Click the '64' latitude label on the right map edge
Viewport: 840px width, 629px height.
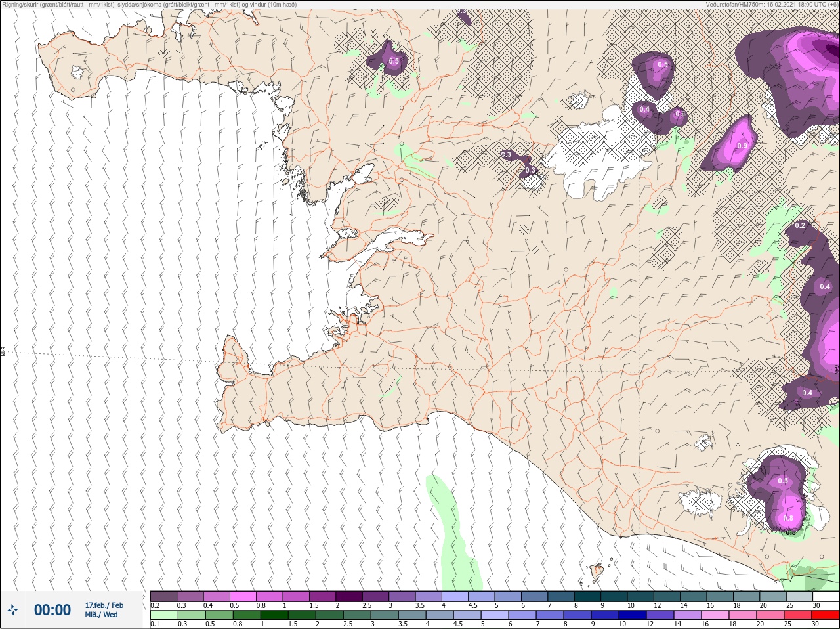(x=836, y=368)
